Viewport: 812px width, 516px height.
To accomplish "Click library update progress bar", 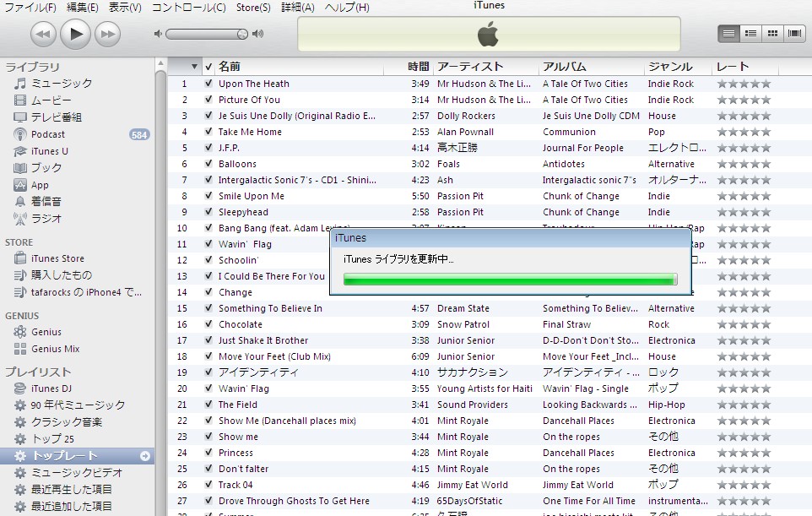I will coord(510,280).
